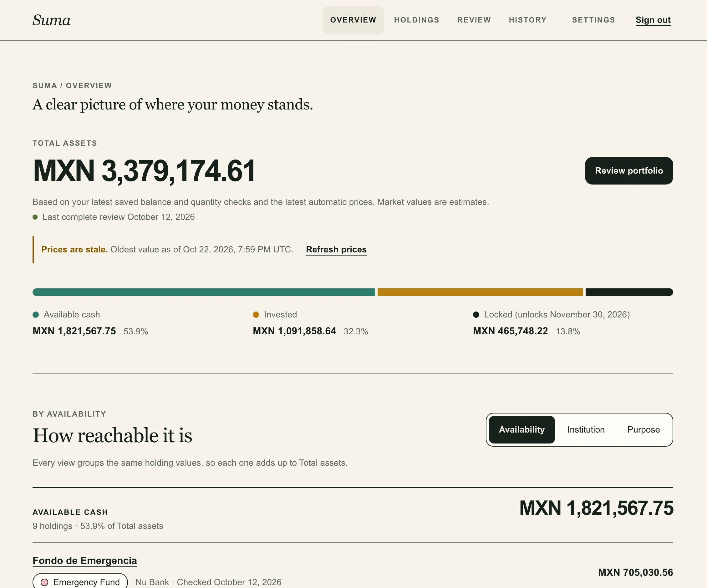The height and width of the screenshot is (588, 707).
Task: Click the Refresh prices link
Action: point(336,249)
